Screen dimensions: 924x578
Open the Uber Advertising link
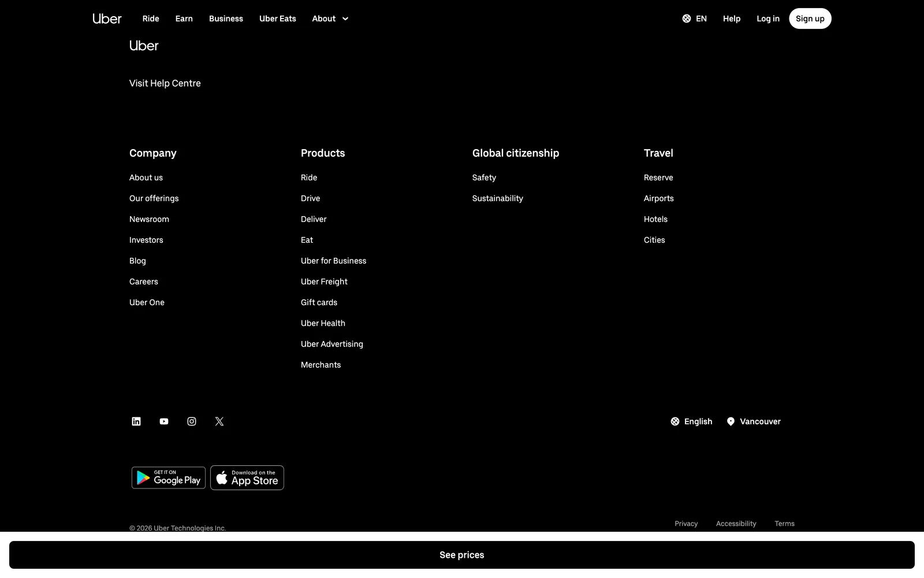(x=332, y=344)
